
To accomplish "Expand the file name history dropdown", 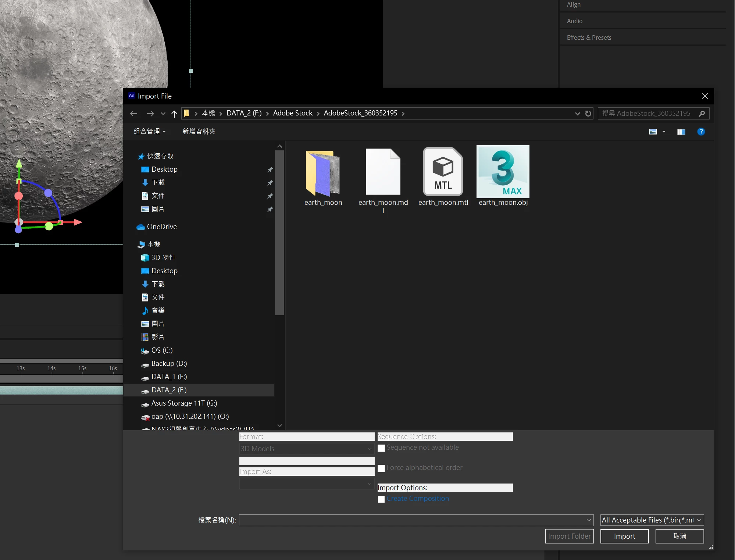I will (x=588, y=520).
